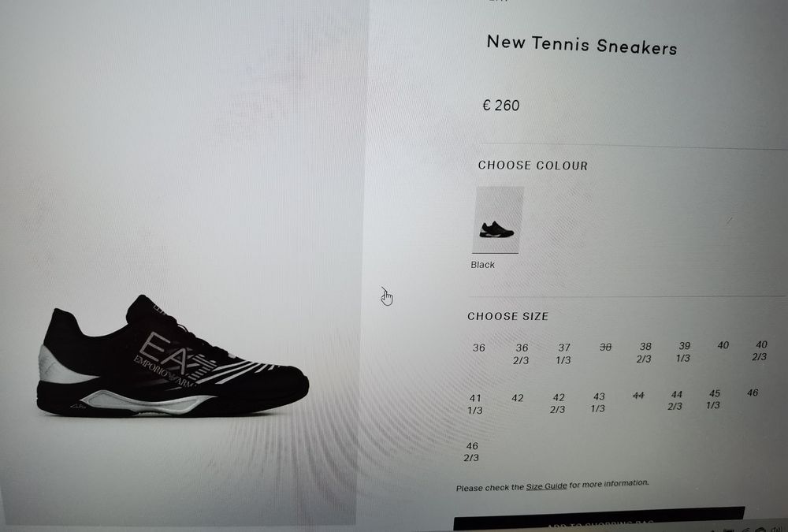Choose size 36 2/3

pos(521,354)
